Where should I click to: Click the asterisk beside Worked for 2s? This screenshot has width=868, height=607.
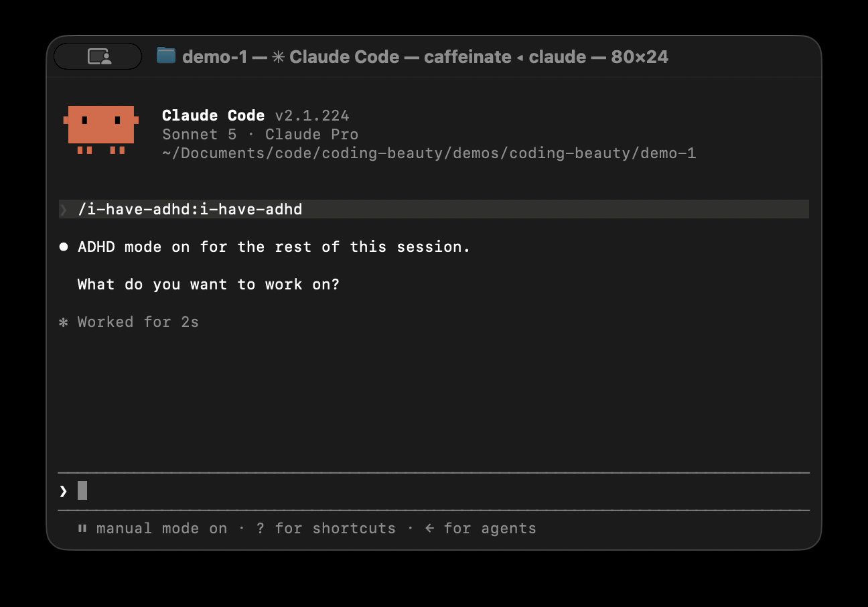click(64, 322)
